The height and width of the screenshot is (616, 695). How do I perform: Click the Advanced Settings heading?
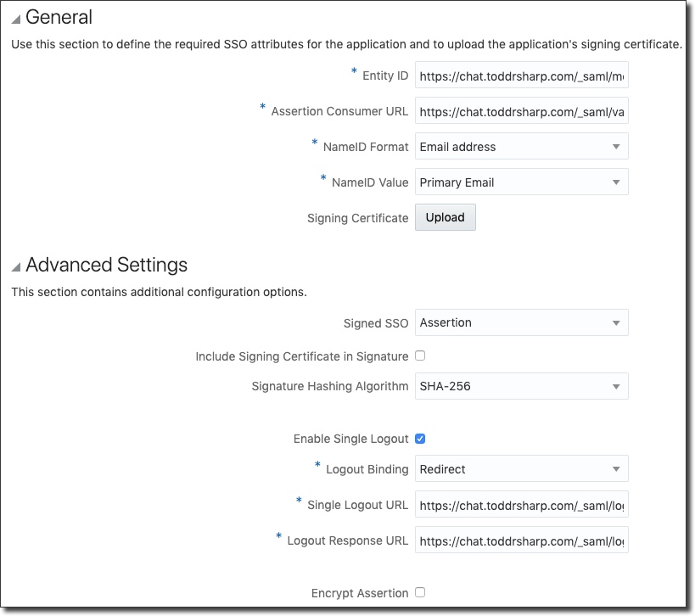pos(106,266)
